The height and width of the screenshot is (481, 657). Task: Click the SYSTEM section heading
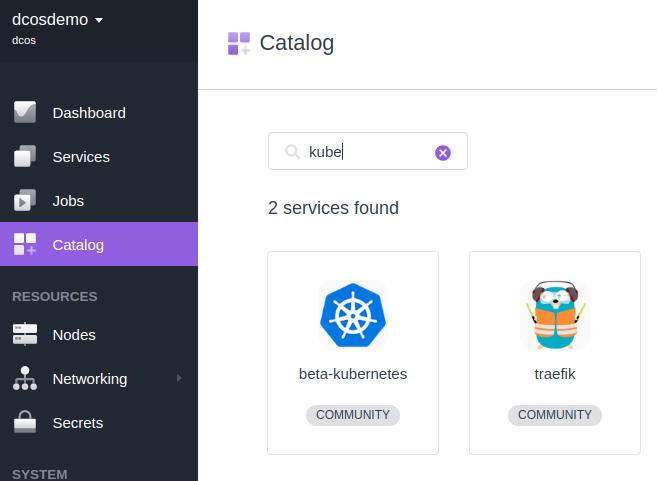pos(40,474)
